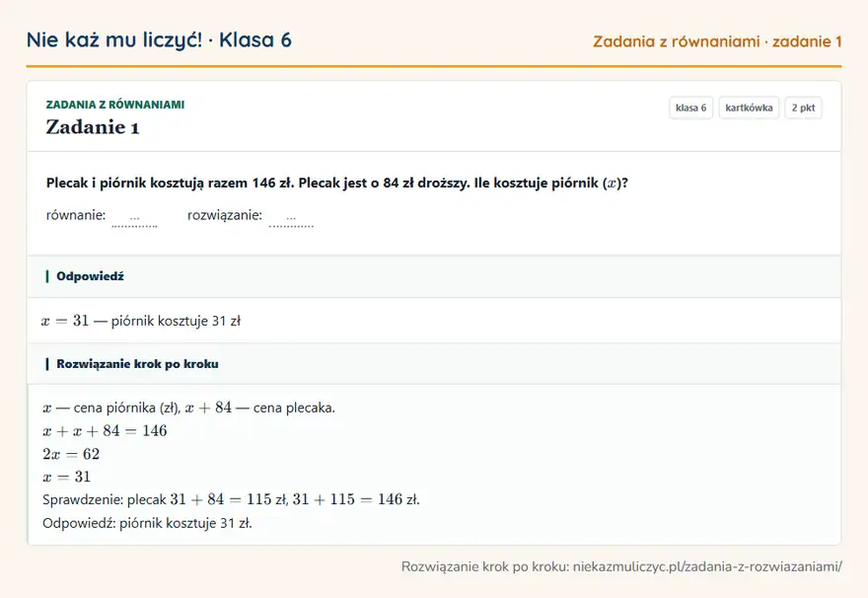Click the 'Rozwiązanie krok po kroku' section header
Screen dimensions: 868x598
(x=434, y=364)
